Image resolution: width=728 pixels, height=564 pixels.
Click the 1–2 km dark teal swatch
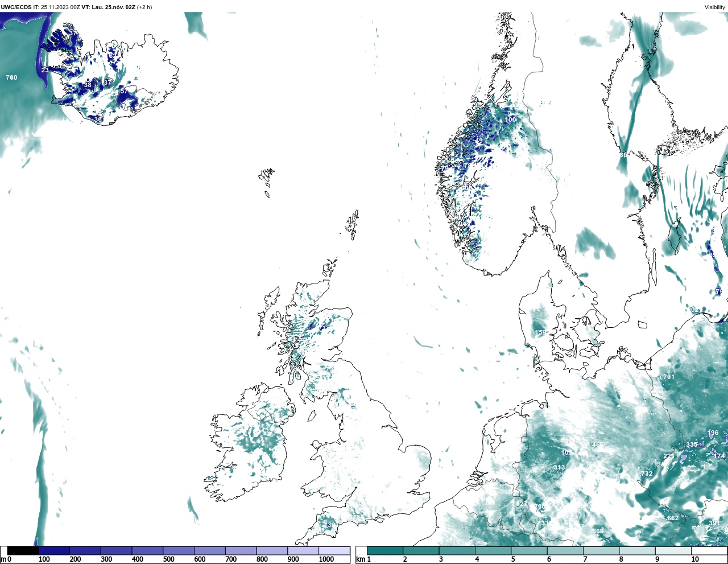[385, 551]
